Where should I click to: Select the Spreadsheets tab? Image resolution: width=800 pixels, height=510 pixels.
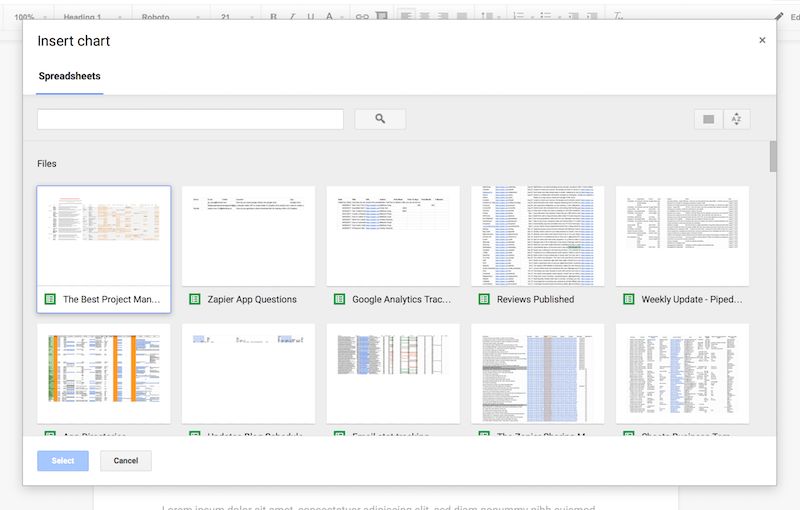(69, 76)
